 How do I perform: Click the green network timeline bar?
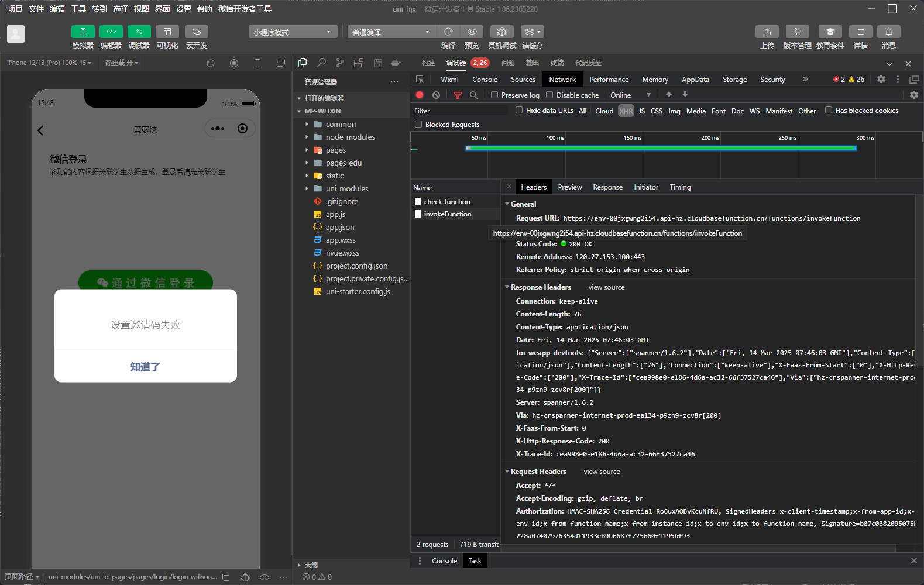point(661,149)
